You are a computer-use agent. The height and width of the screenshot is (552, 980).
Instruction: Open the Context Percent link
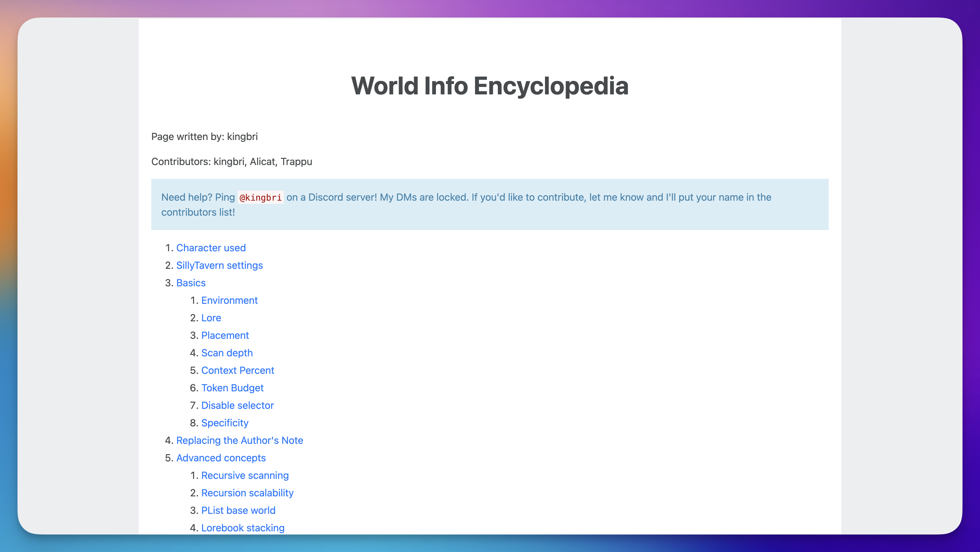tap(237, 370)
